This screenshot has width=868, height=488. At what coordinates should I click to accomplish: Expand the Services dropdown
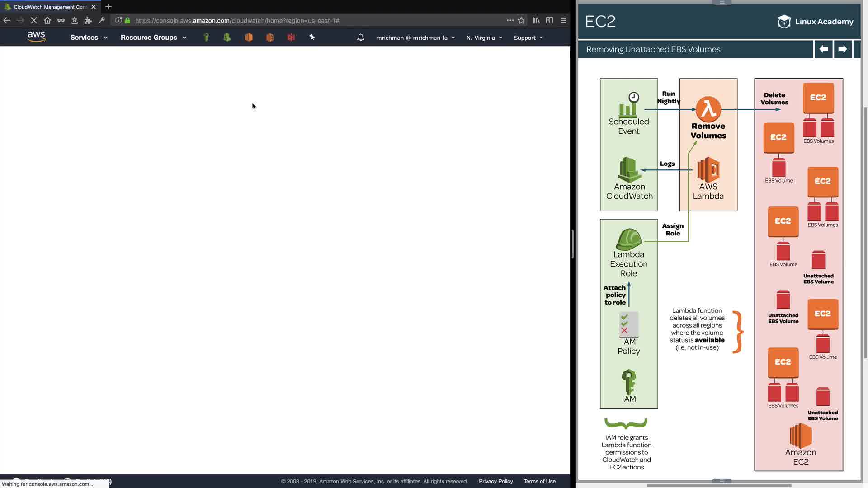89,38
